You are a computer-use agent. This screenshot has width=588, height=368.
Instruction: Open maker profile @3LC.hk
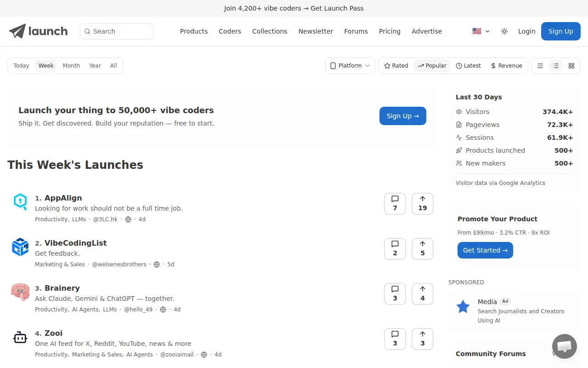[x=105, y=219]
